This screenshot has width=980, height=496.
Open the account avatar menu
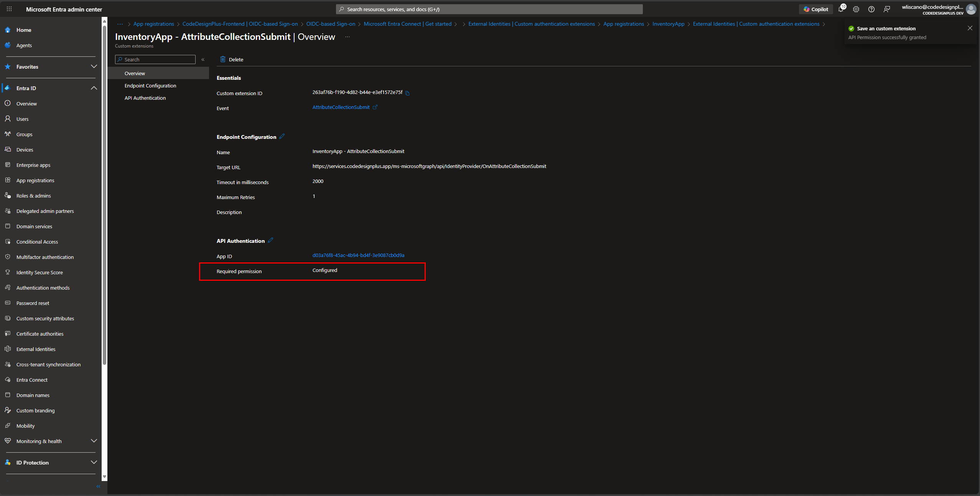tap(971, 9)
